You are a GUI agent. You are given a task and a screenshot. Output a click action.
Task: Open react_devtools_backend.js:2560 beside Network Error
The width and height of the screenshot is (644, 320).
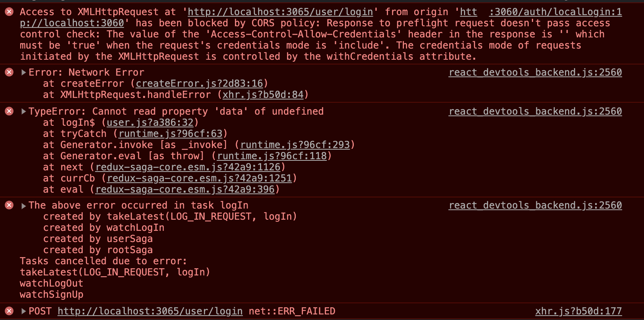[x=535, y=72]
